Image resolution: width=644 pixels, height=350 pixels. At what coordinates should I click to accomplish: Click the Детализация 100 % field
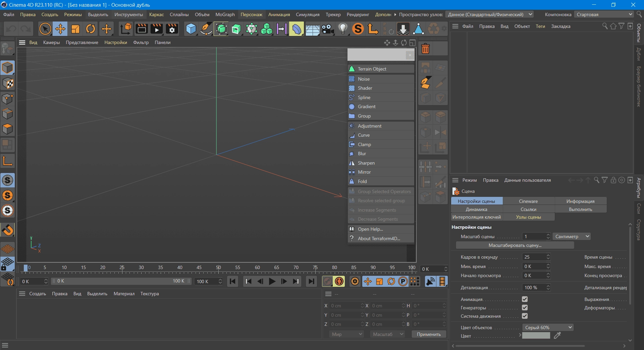tap(534, 288)
